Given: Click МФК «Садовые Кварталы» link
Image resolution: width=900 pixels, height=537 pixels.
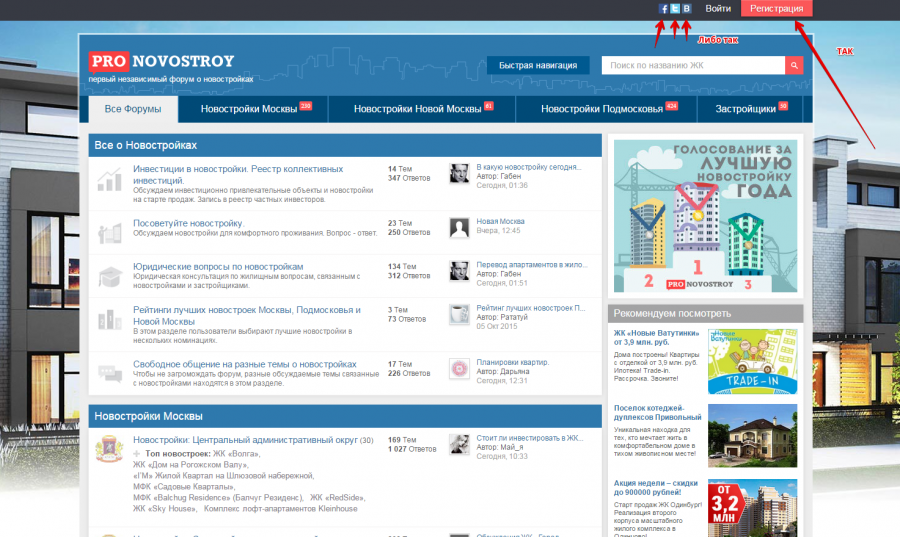Looking at the screenshot, I should (184, 487).
